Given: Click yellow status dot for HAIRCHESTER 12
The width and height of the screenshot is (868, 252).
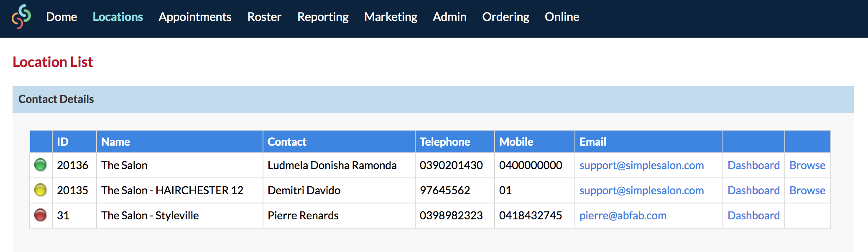Looking at the screenshot, I should coord(41,190).
